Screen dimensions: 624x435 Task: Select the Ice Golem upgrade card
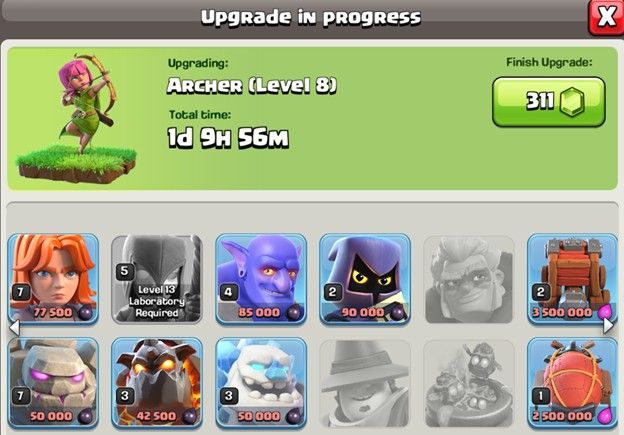click(261, 383)
